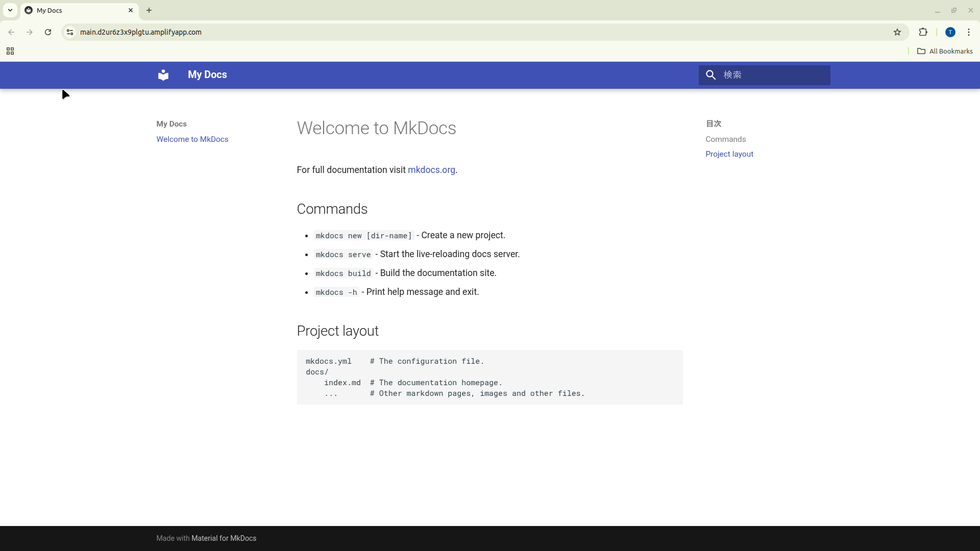Image resolution: width=980 pixels, height=551 pixels.
Task: Click the browser profile avatar icon
Action: [950, 32]
